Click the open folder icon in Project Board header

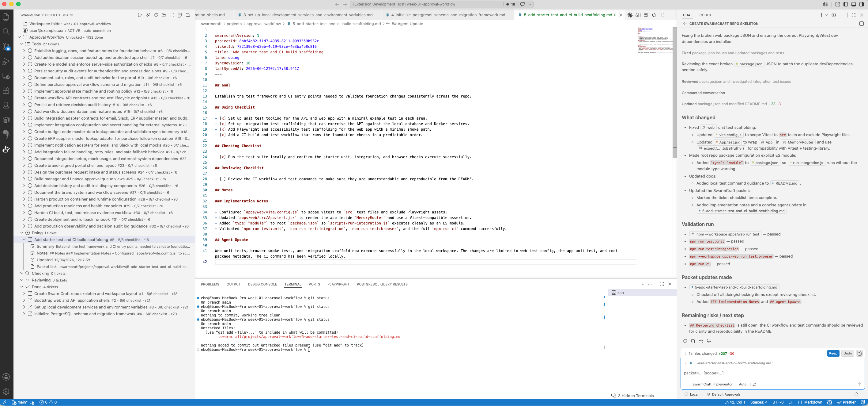pyautogui.click(x=164, y=15)
